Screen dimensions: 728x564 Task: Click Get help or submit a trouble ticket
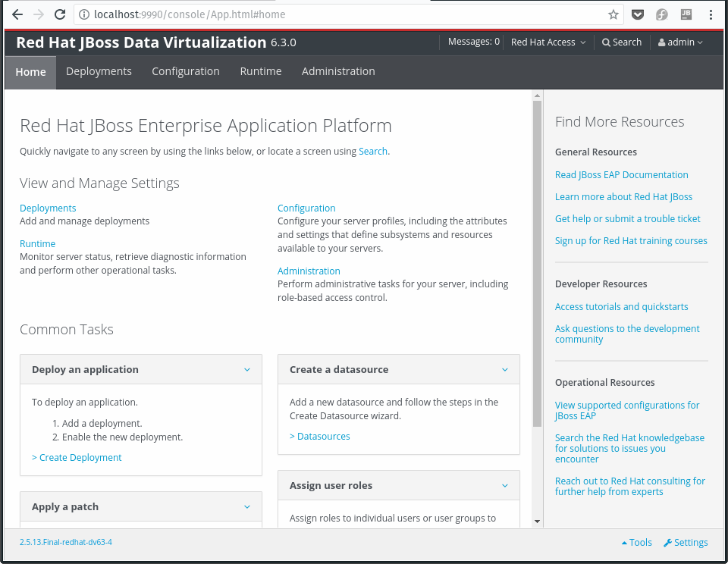tap(628, 218)
